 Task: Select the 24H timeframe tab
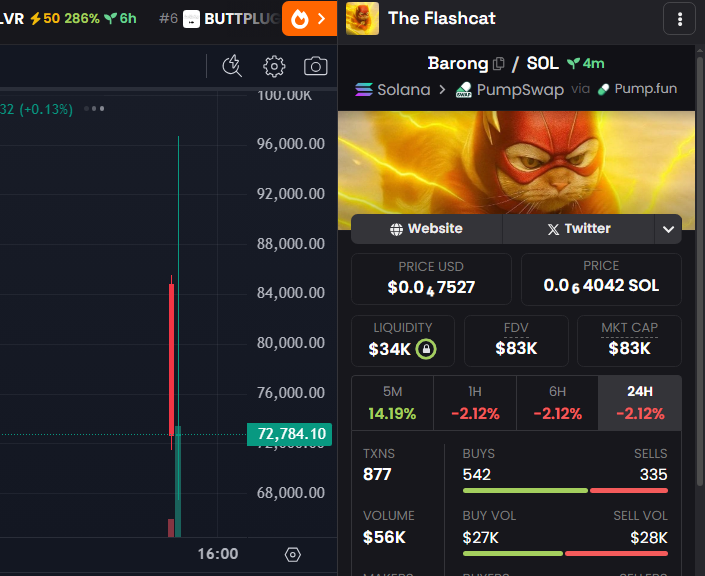coord(640,403)
